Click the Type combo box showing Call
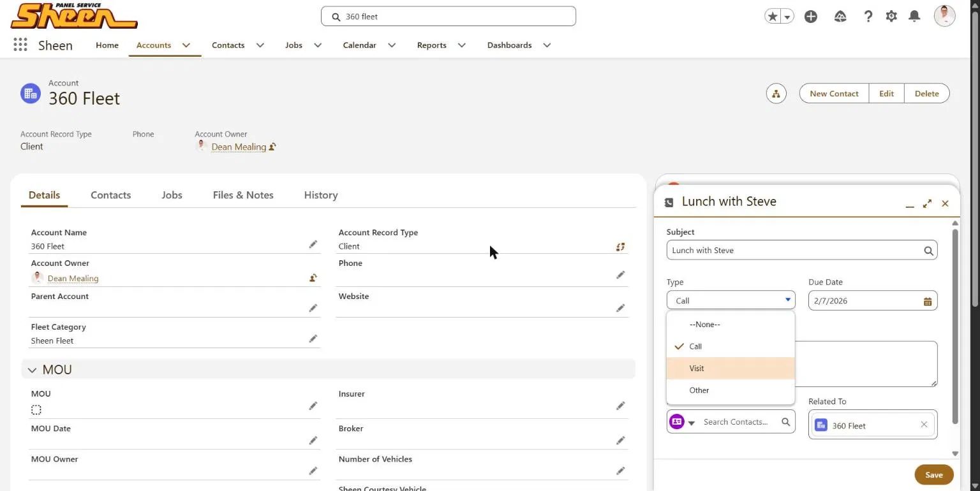Screen dimensions: 980x491 (731, 300)
